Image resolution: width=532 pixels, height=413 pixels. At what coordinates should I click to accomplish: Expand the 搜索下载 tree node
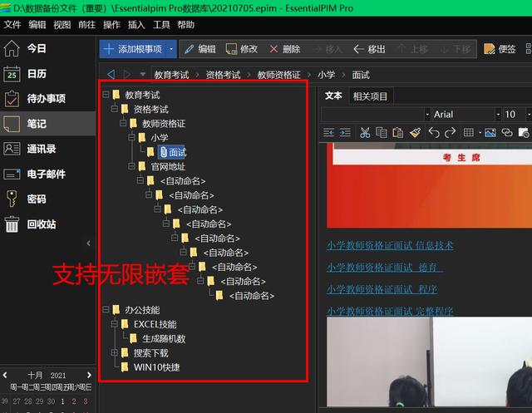pyautogui.click(x=115, y=352)
